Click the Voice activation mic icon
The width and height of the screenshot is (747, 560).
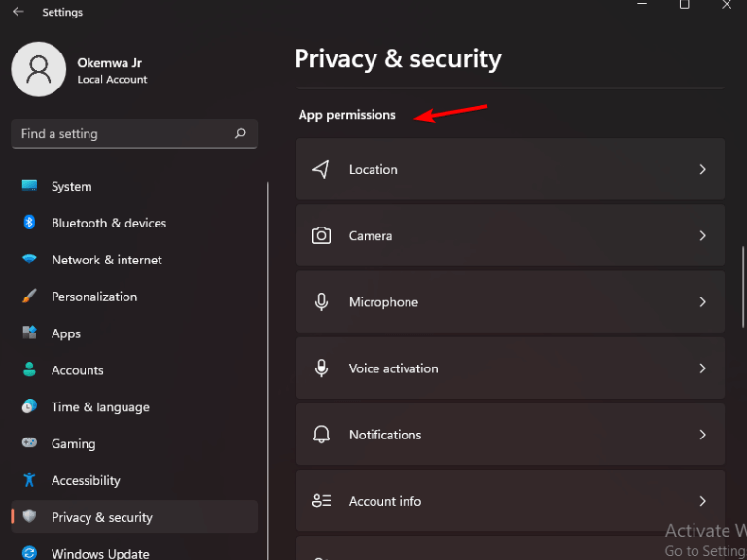322,368
